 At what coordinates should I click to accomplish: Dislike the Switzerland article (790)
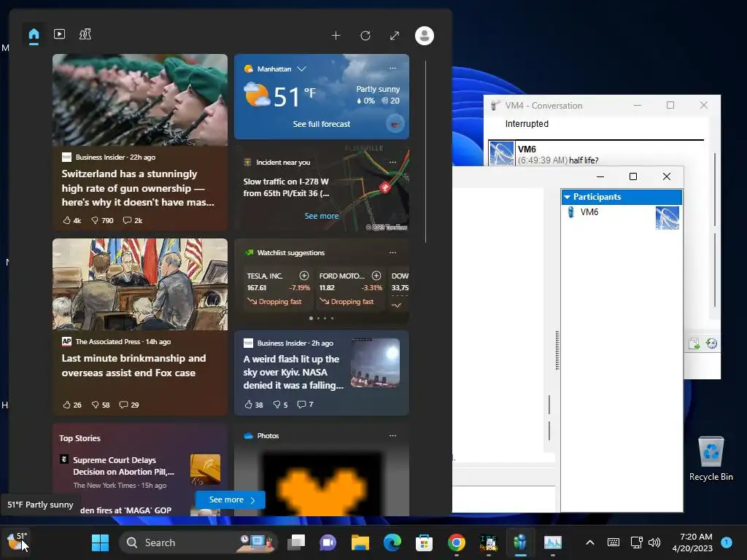pyautogui.click(x=102, y=220)
